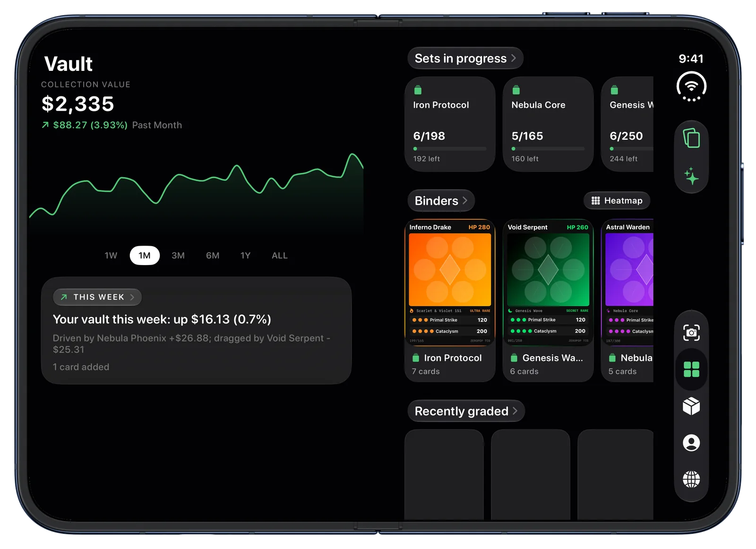Click the Heatmap grid icon
This screenshot has height=549, width=756.
tap(595, 201)
